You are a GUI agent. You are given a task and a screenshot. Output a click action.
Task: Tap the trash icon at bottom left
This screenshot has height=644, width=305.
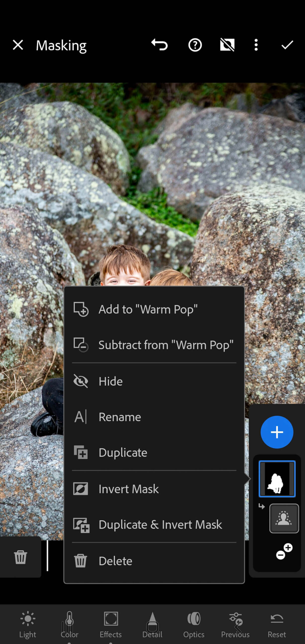(x=20, y=557)
